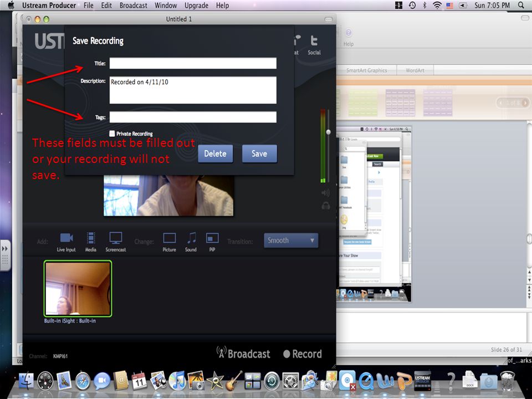Open System Preferences gear in the Dock
This screenshot has height=399, width=532.
point(290,381)
